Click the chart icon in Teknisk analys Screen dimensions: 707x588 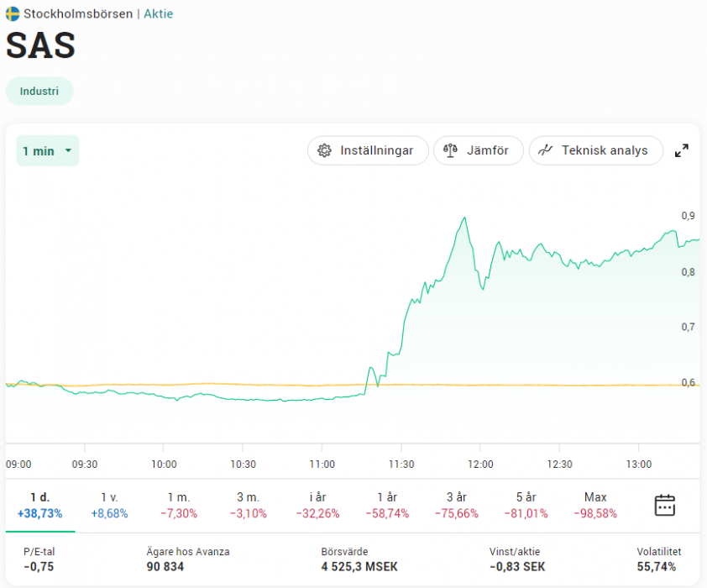546,150
